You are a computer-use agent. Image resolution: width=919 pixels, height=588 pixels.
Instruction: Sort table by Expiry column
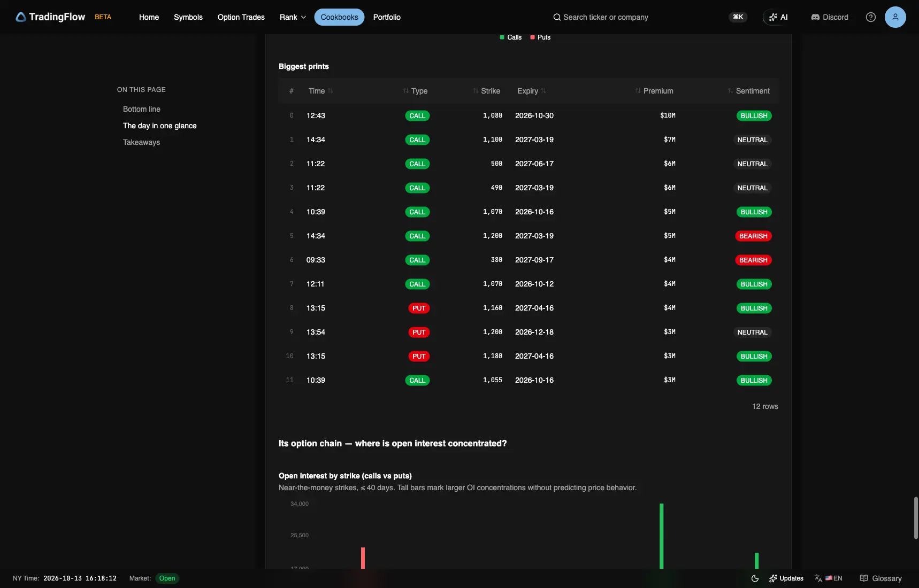tap(532, 91)
